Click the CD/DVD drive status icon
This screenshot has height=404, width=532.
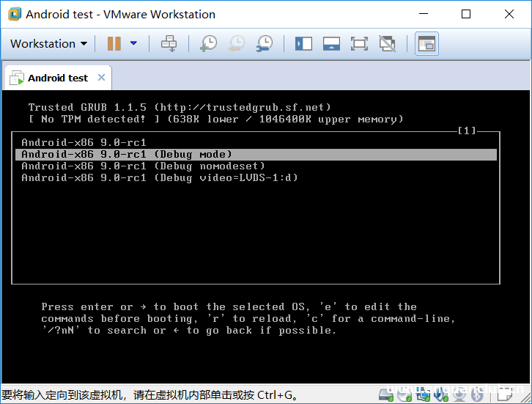pyautogui.click(x=404, y=394)
